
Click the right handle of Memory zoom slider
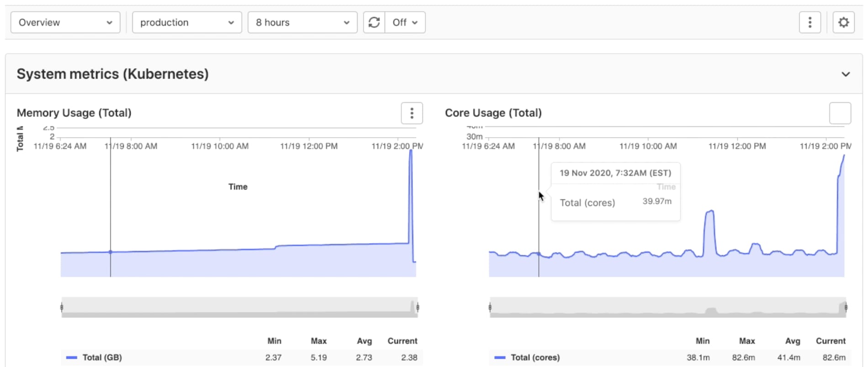pos(418,307)
